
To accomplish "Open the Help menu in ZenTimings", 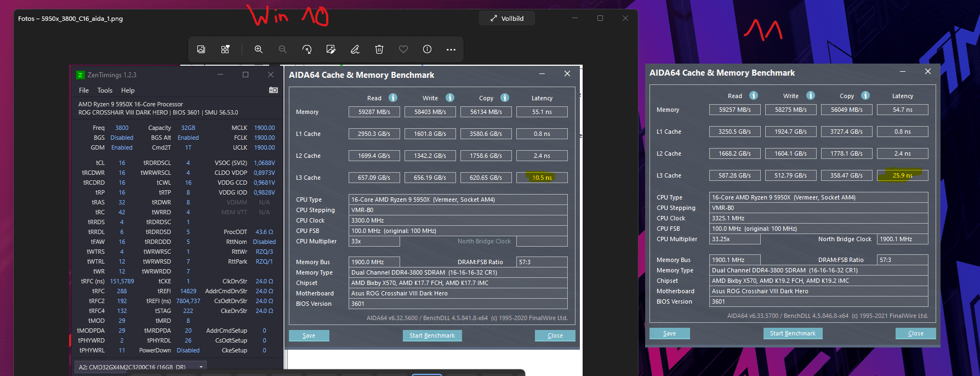I will point(128,90).
